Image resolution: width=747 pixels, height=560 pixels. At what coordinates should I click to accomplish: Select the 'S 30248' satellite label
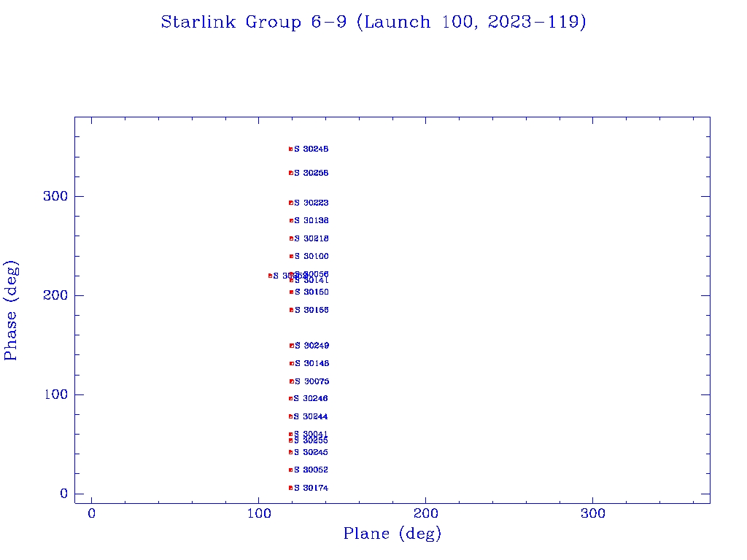click(311, 149)
